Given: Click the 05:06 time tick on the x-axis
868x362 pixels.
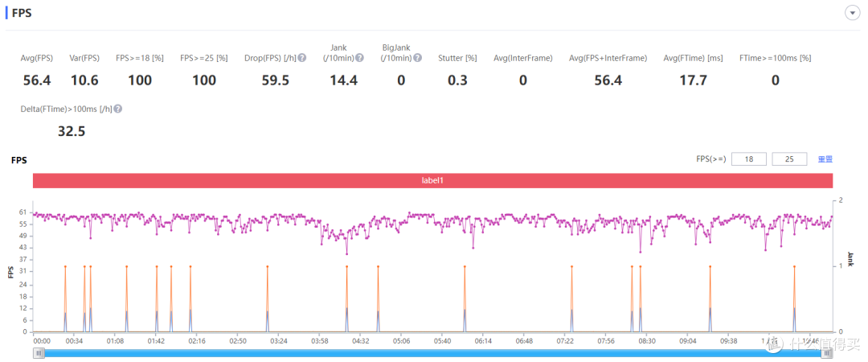Looking at the screenshot, I should 402,341.
